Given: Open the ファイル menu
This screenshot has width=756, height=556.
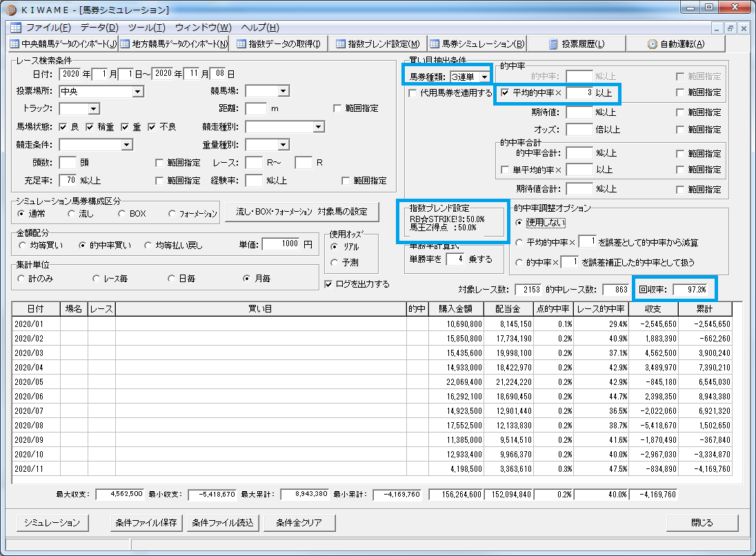Looking at the screenshot, I should pos(48,28).
